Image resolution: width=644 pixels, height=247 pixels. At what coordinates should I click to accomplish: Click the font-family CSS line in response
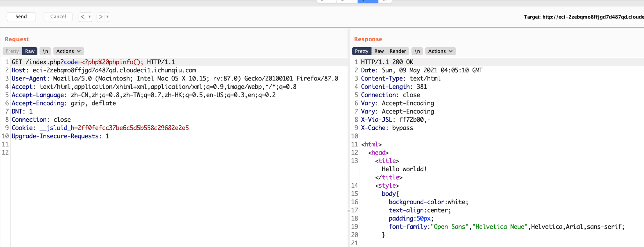click(506, 227)
